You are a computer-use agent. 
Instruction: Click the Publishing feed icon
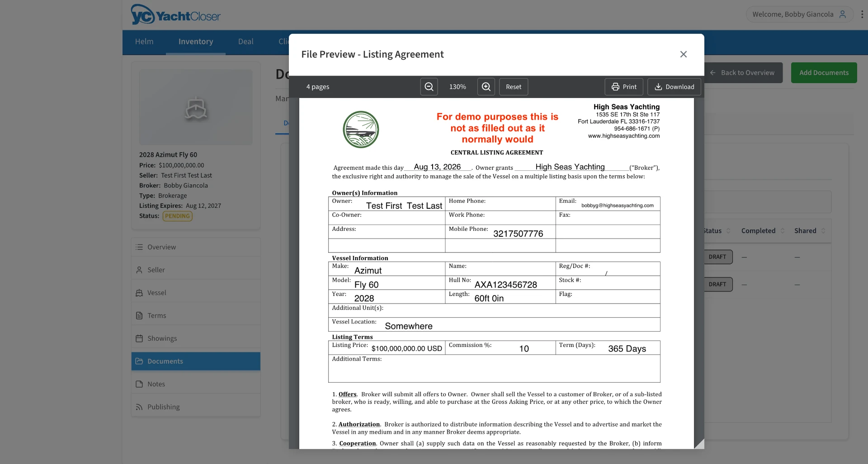pyautogui.click(x=139, y=407)
